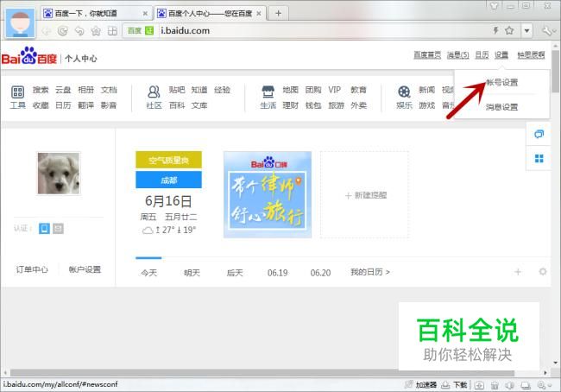Click the 加速器 accelerator status bar icon
The width and height of the screenshot is (561, 392).
421,385
